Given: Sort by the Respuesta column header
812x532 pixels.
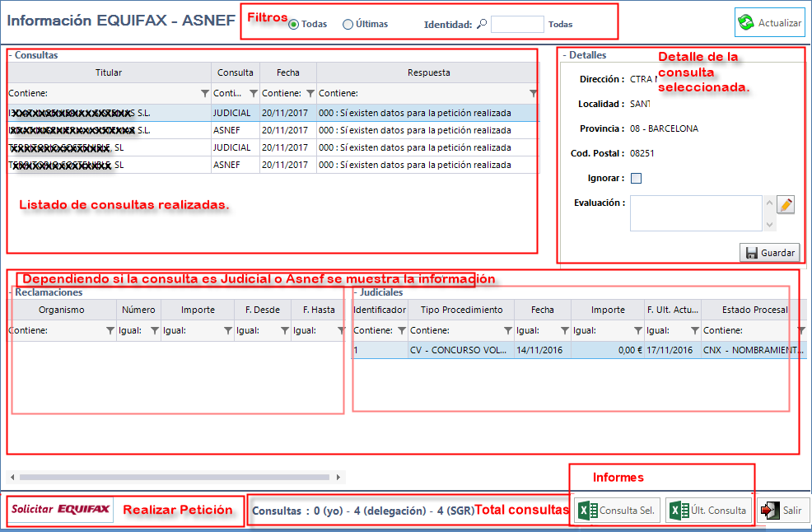Looking at the screenshot, I should (428, 72).
